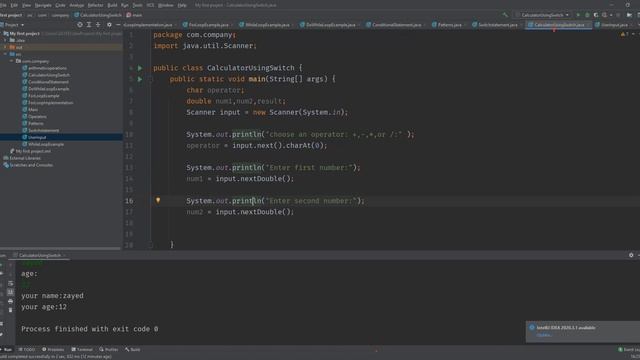Collapse the com.company package node
The image size is (640, 360).
point(12,61)
